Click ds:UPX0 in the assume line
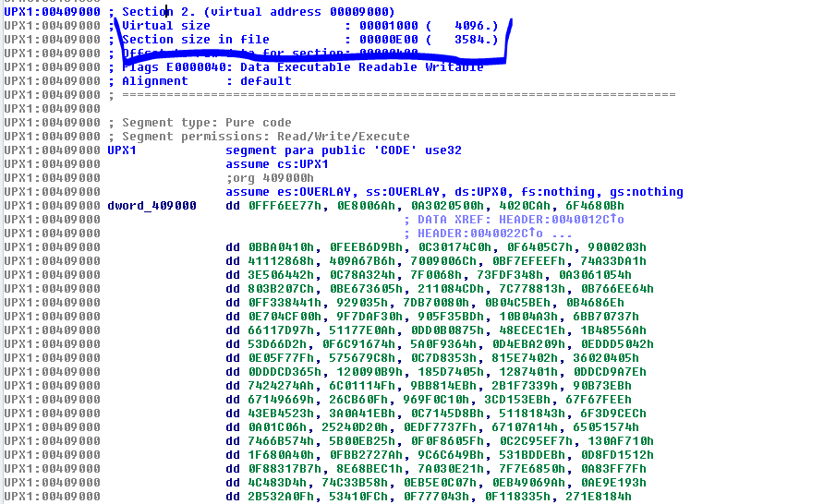The height and width of the screenshot is (504, 824). [x=515, y=192]
